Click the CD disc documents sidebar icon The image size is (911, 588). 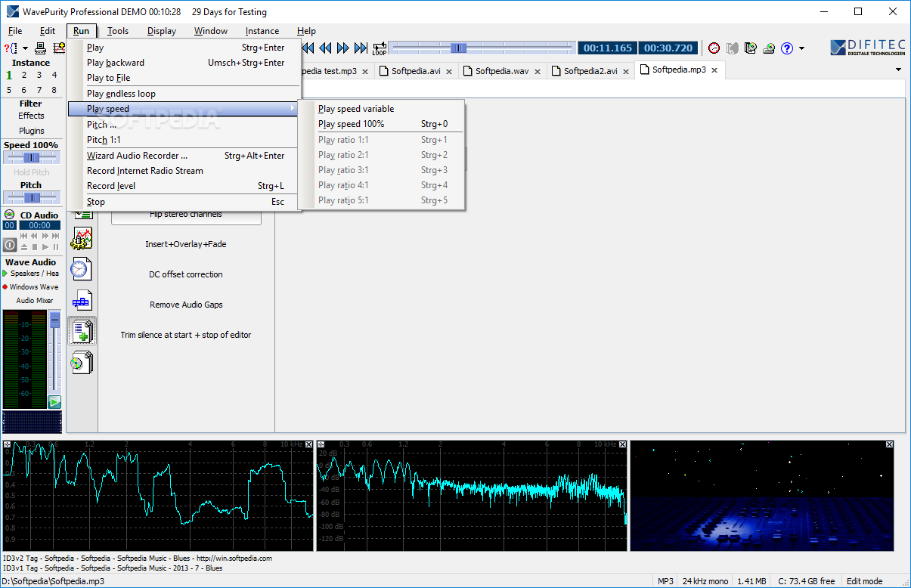coord(82,362)
